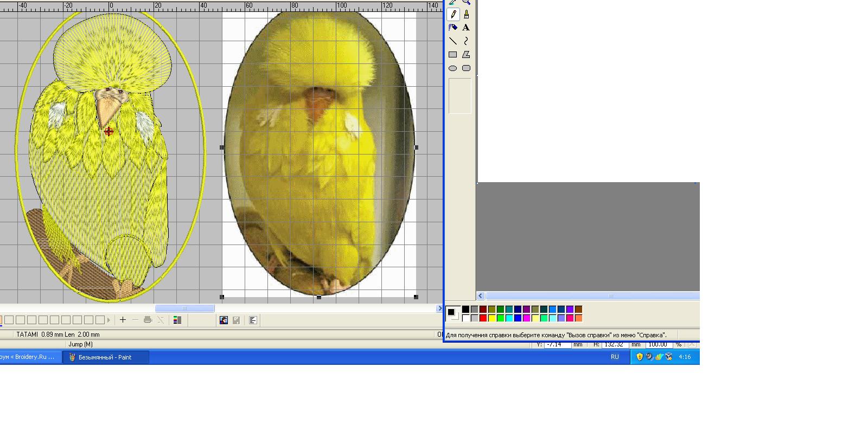Choose the Ellipse shape tool
This screenshot has width=868, height=431.
coord(453,68)
